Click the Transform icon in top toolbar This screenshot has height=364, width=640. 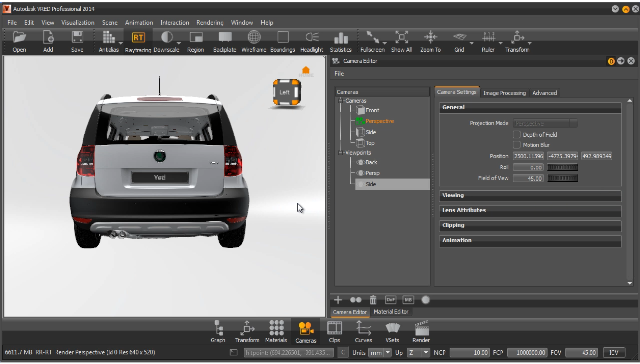(x=517, y=38)
